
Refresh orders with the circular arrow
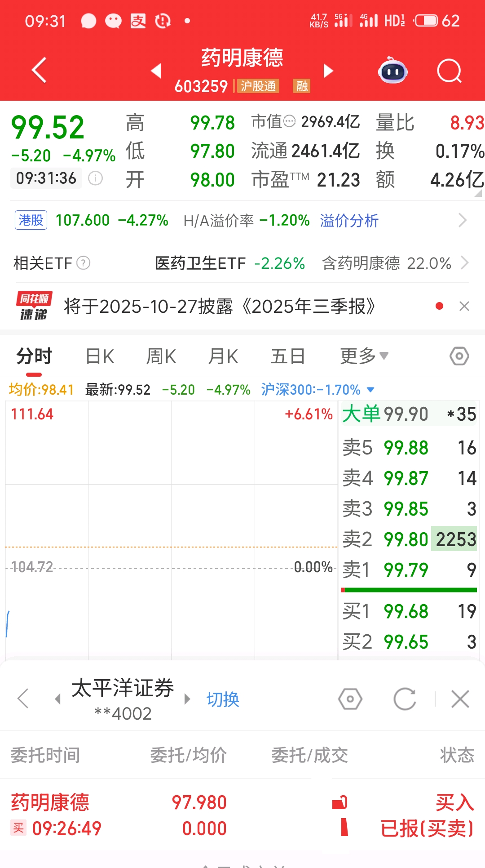point(405,699)
